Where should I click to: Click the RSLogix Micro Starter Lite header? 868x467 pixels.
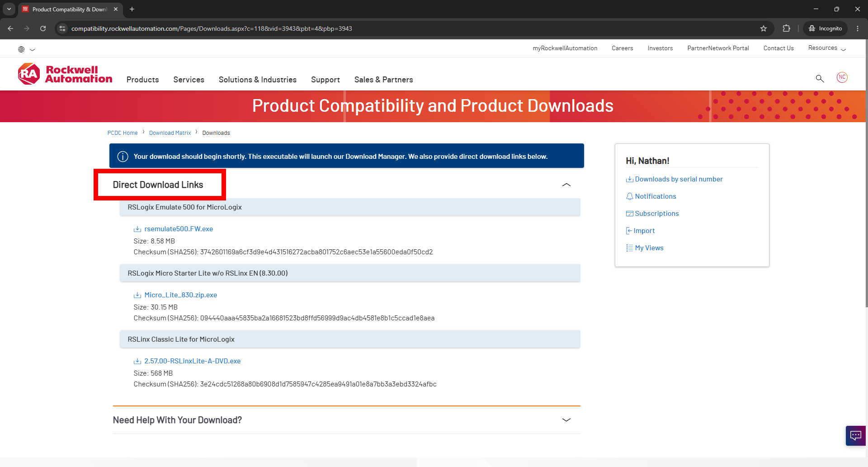[x=350, y=273]
